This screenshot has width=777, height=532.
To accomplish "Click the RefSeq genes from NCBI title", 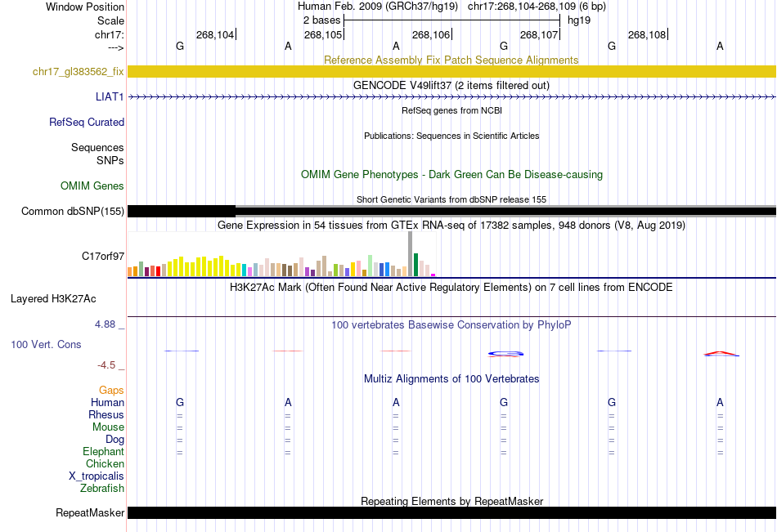I will coord(451,110).
